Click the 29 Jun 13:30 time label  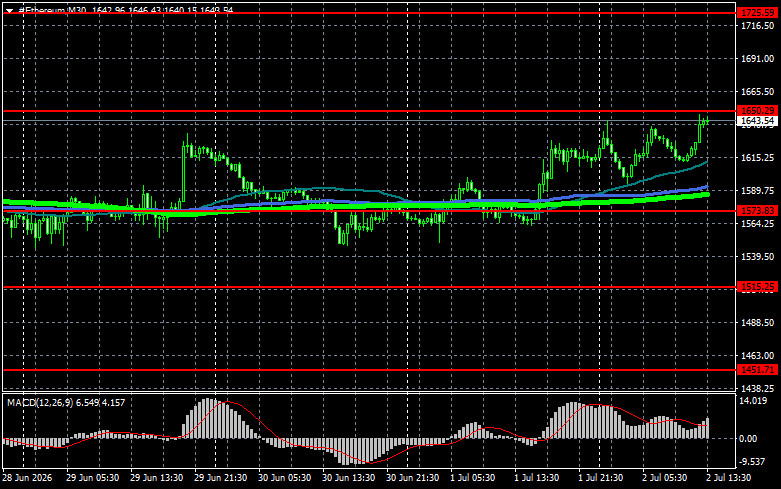tap(156, 478)
